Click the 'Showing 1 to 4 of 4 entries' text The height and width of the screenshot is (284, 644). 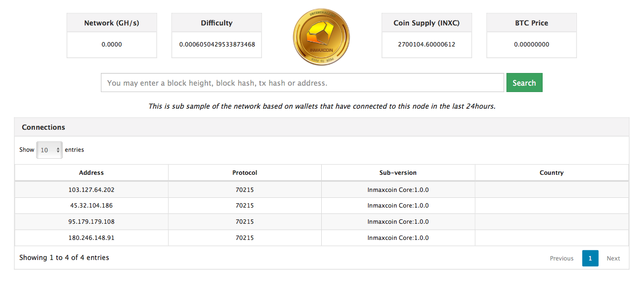64,258
